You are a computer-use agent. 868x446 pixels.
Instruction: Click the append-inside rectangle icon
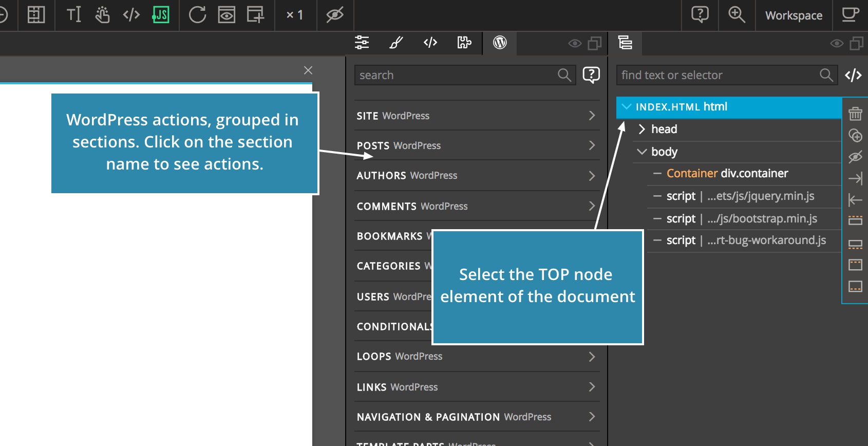point(855,286)
